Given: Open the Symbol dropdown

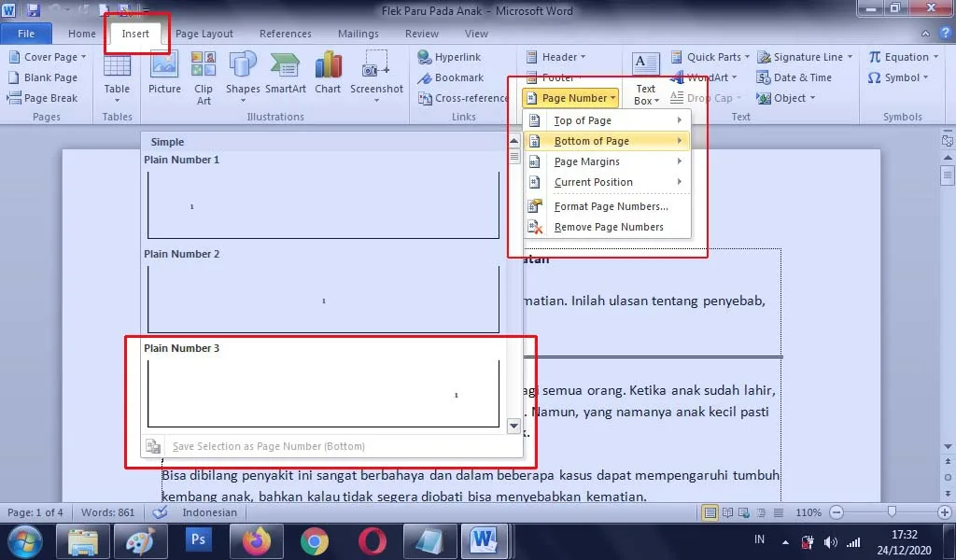Looking at the screenshot, I should pos(898,77).
